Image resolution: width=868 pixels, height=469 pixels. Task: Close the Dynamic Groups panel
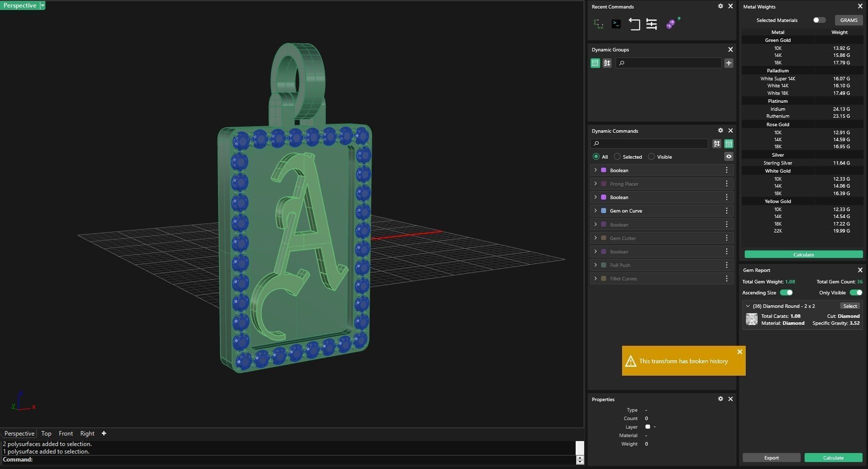point(731,49)
